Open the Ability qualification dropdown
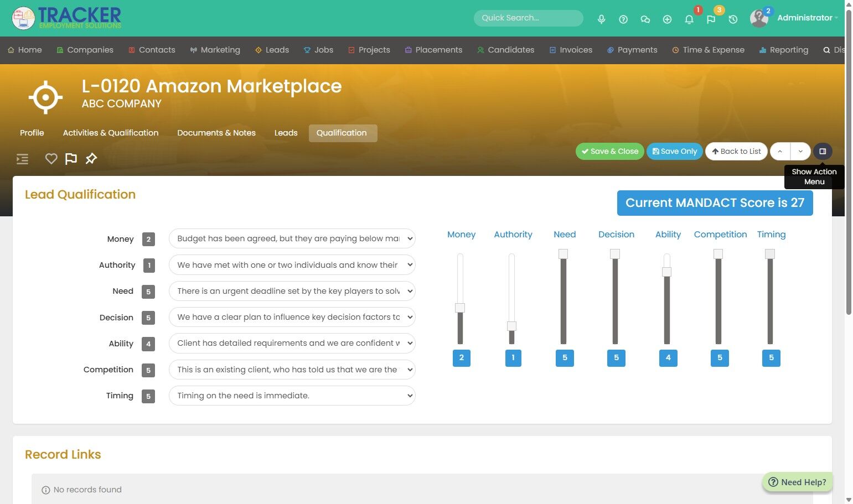Image resolution: width=853 pixels, height=504 pixels. click(x=292, y=343)
